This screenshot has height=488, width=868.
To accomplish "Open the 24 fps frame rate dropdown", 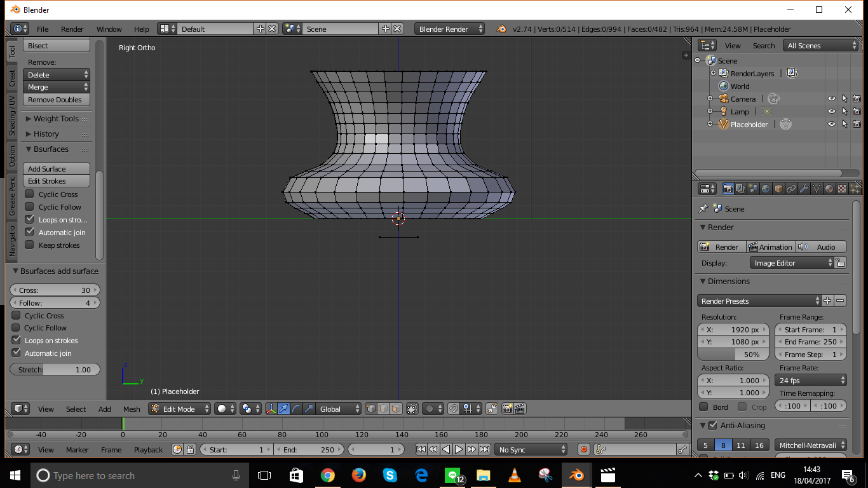I will 811,380.
